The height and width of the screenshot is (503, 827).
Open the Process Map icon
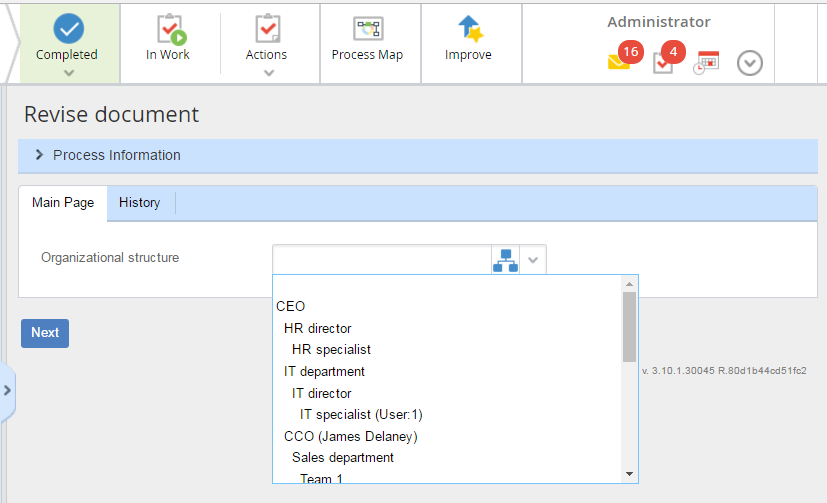tap(368, 28)
